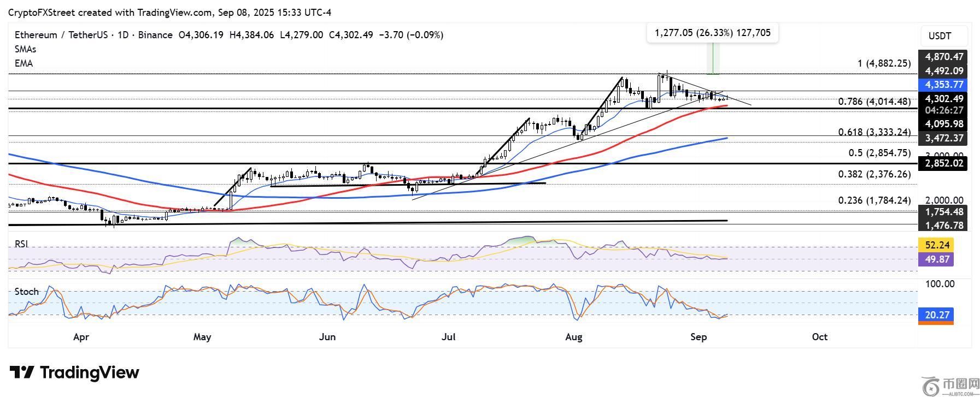Toggle the RSI indicator label

coord(21,244)
